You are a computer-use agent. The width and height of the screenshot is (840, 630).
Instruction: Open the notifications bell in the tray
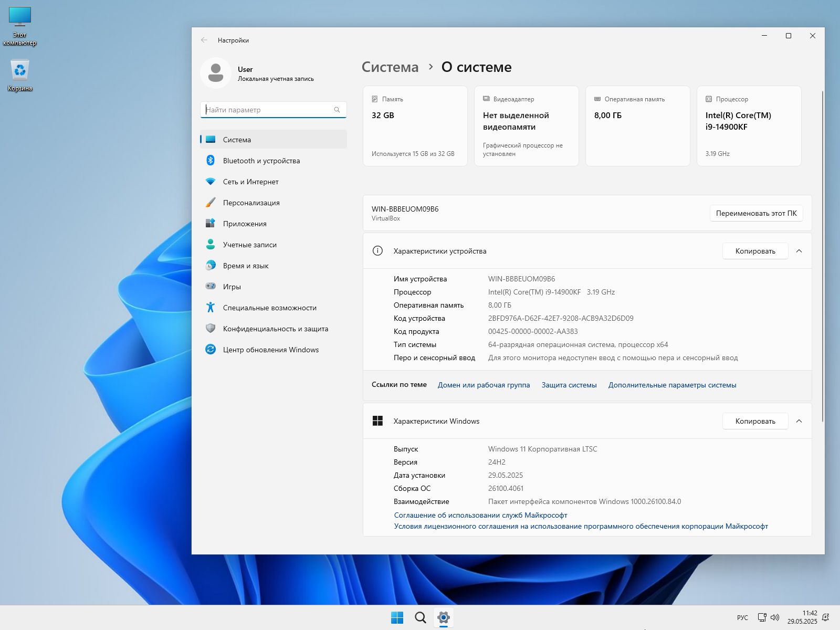tap(826, 617)
